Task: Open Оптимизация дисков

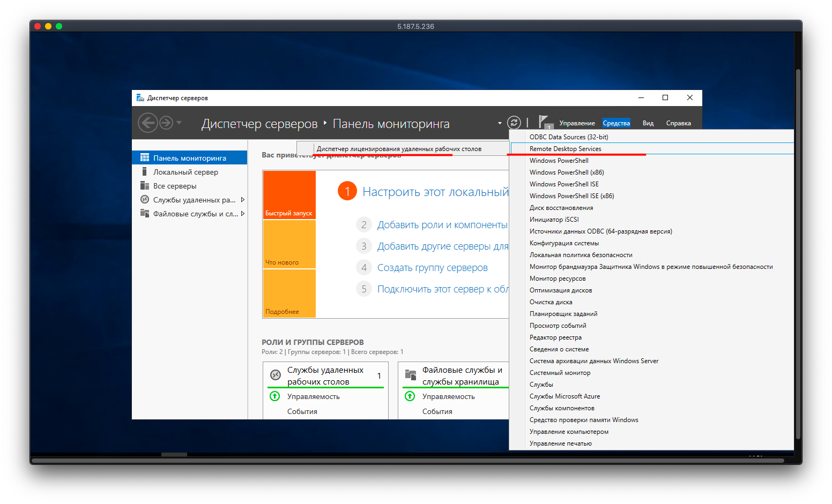Action: click(652, 290)
